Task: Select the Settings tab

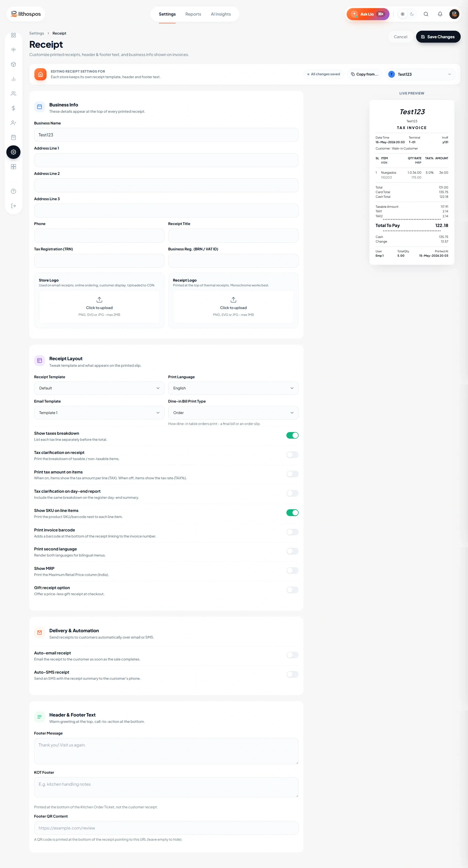Action: (x=167, y=14)
